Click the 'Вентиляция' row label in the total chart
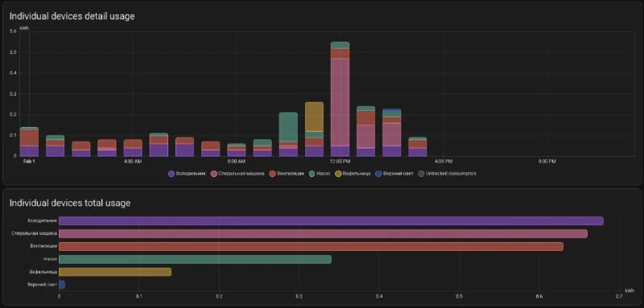The image size is (644, 308). point(43,247)
